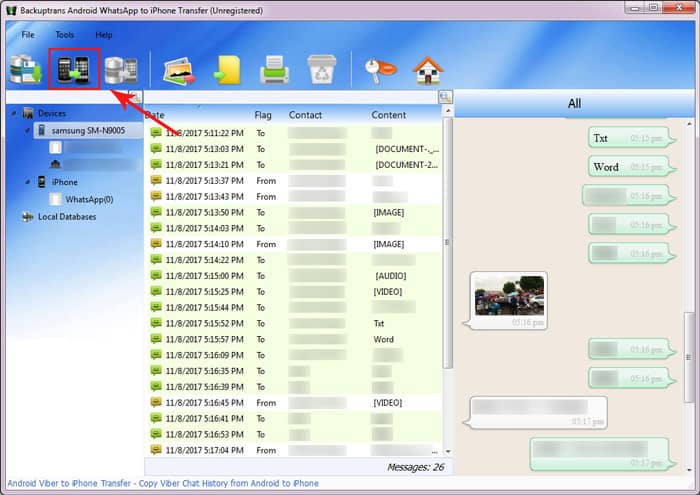Click the export photos toolbar icon
This screenshot has height=495, width=700.
[176, 69]
